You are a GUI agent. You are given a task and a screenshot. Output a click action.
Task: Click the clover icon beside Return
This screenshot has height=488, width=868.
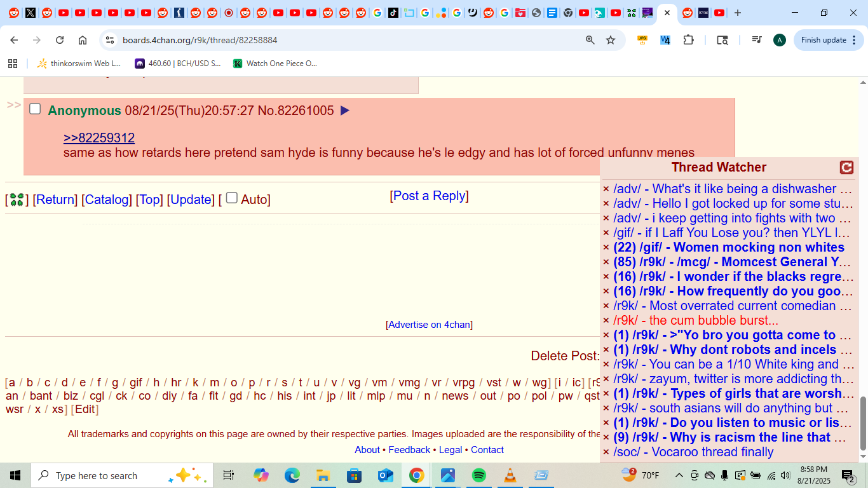tap(17, 200)
